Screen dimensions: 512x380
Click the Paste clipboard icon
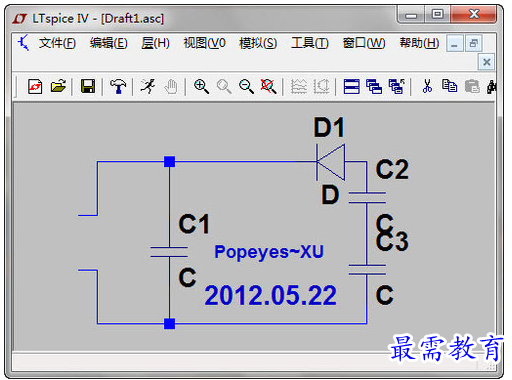pos(472,87)
